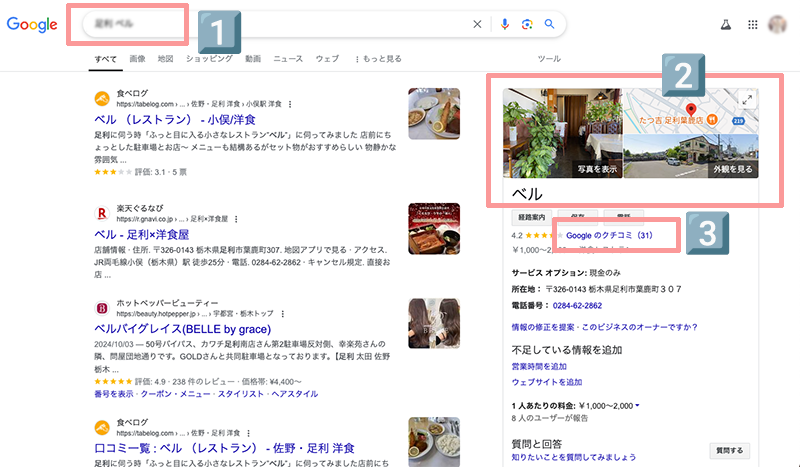The image size is (800, 467).
Task: Click the 質問する button
Action: click(x=730, y=451)
